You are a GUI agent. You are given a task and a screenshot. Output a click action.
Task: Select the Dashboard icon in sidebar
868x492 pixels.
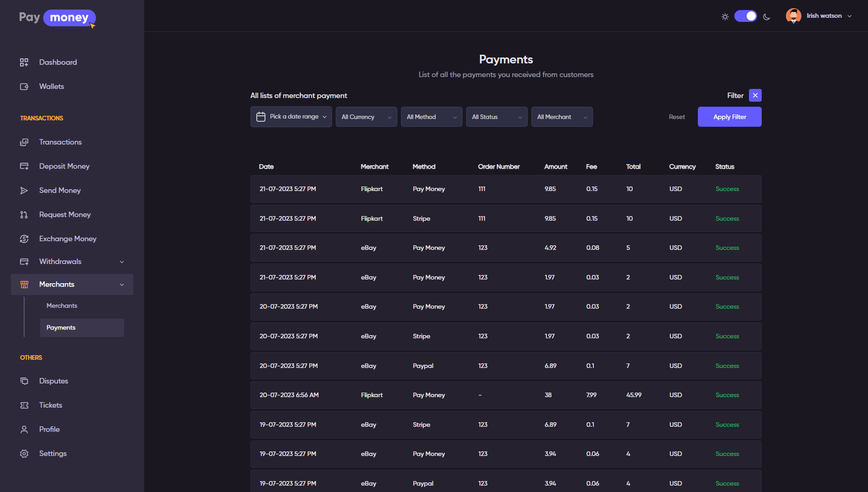click(x=24, y=62)
